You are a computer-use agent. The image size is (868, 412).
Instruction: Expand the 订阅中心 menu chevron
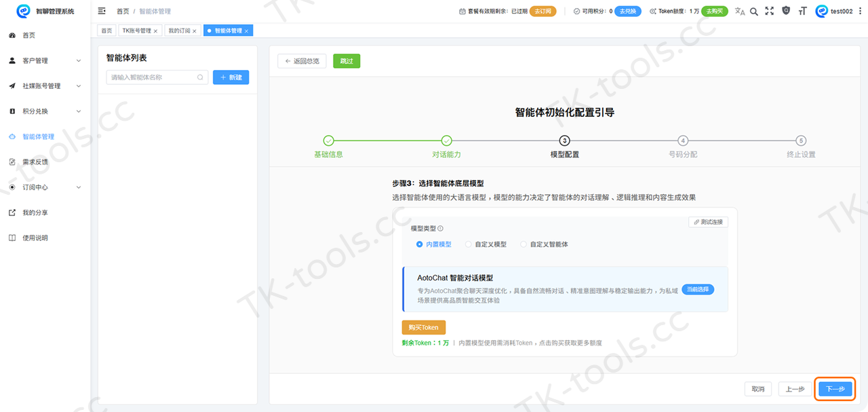(x=78, y=187)
